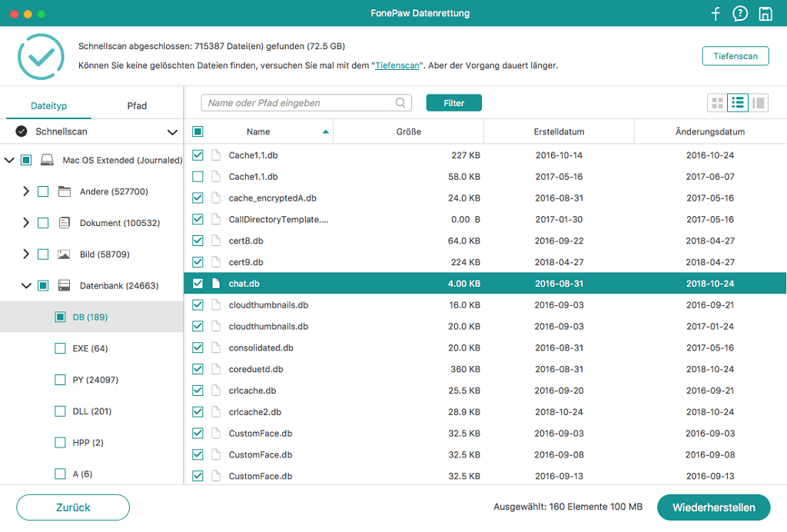The image size is (787, 532).
Task: Click the Datenbank category icon
Action: (64, 285)
